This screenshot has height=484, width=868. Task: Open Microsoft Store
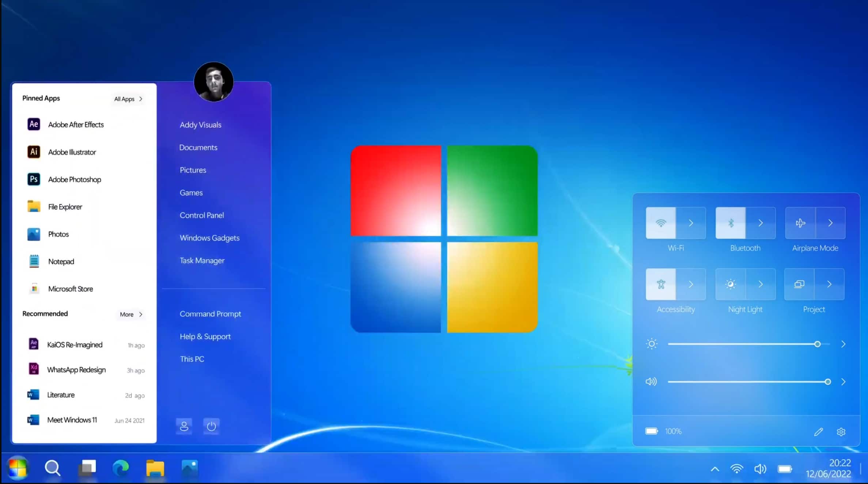click(70, 288)
